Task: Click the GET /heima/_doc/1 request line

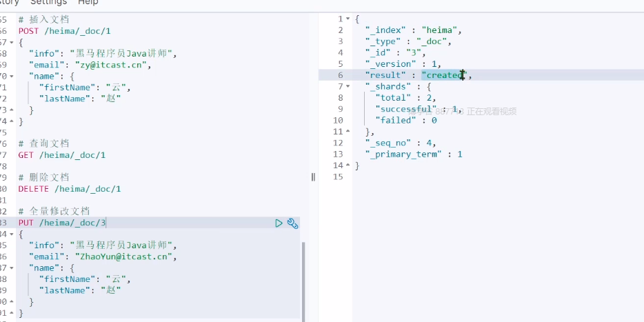Action: 61,155
